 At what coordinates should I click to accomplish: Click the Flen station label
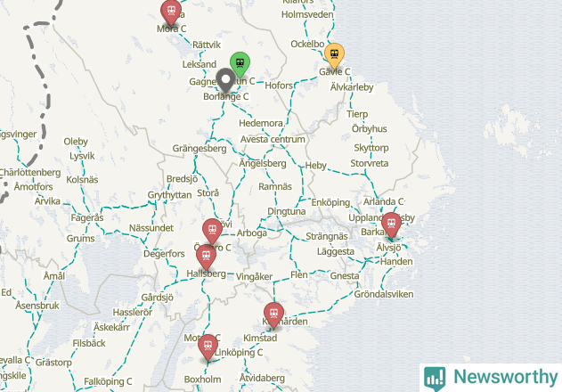click(x=299, y=275)
